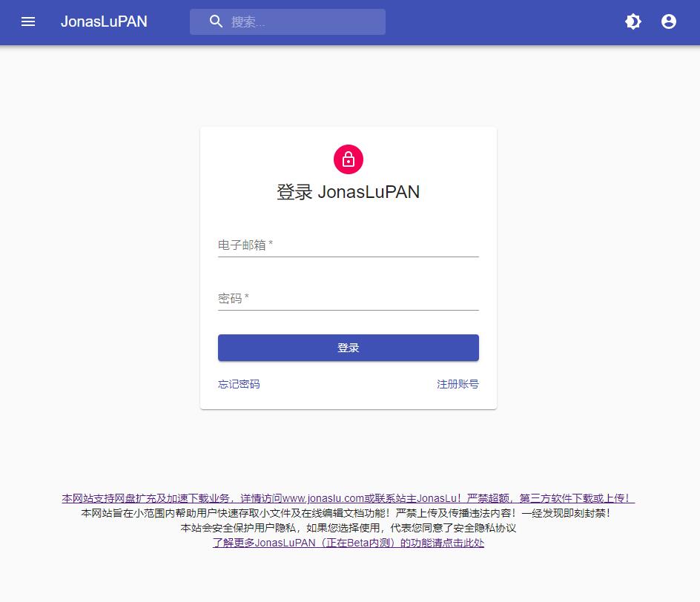Open the user account icon
700x602 pixels.
(669, 21)
